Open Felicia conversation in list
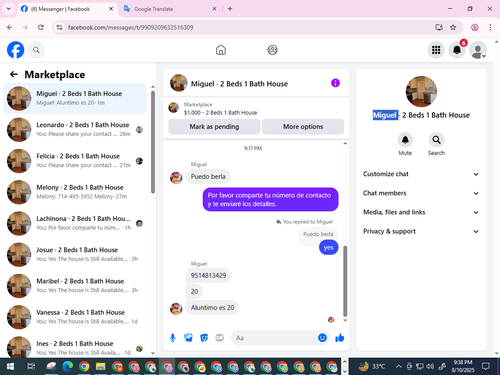This screenshot has height=375, width=500. point(75,161)
